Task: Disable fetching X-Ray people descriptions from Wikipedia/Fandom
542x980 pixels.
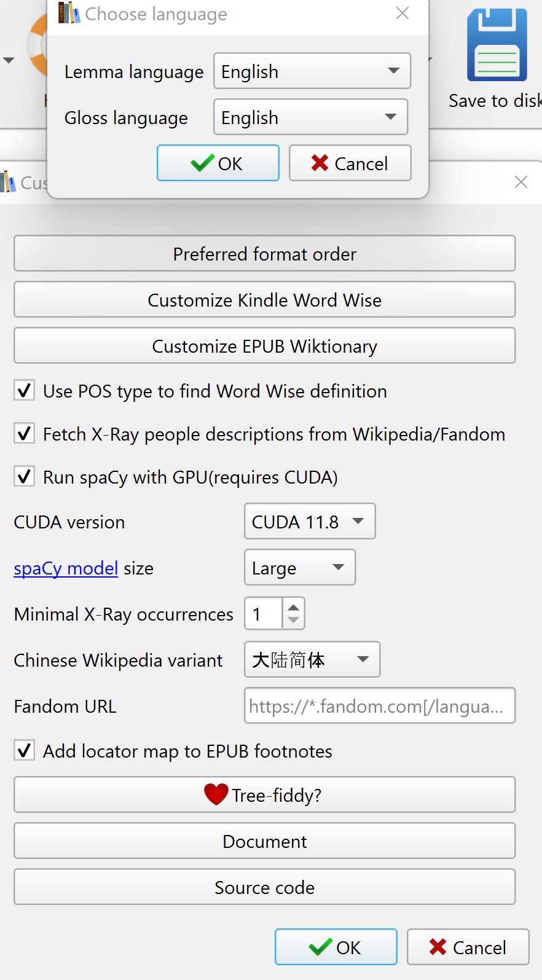Action: pos(23,433)
